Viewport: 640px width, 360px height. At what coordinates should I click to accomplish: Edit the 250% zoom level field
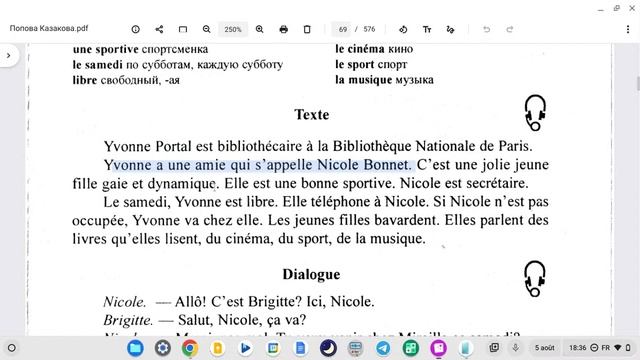click(x=233, y=29)
